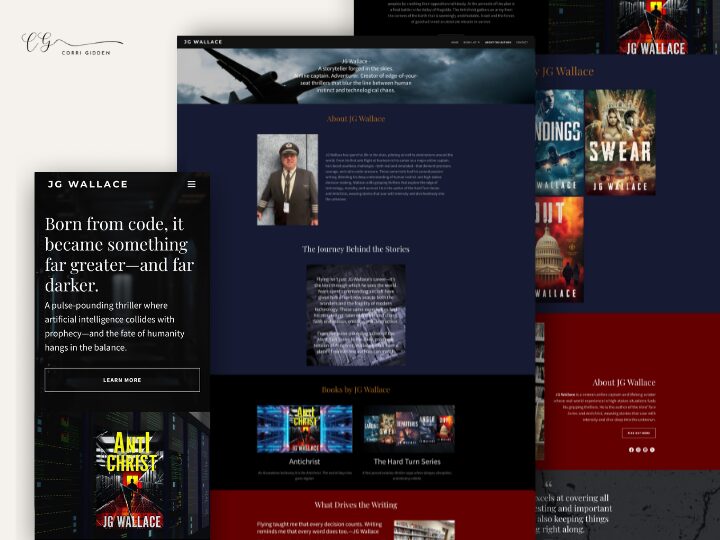Click JG Wallace logo in desktop navbar
Image resolution: width=720 pixels, height=540 pixels.
(202, 42)
